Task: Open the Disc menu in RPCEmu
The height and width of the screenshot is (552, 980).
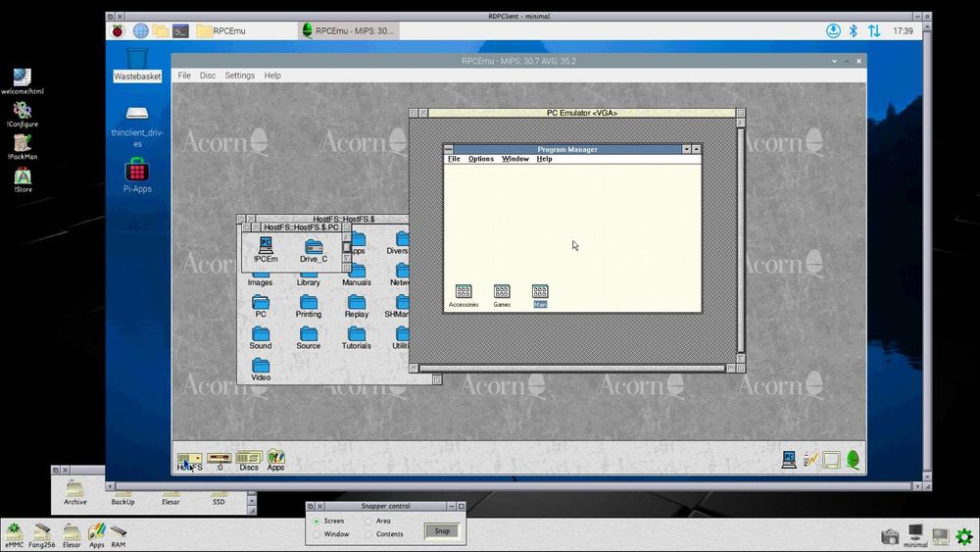Action: (208, 75)
